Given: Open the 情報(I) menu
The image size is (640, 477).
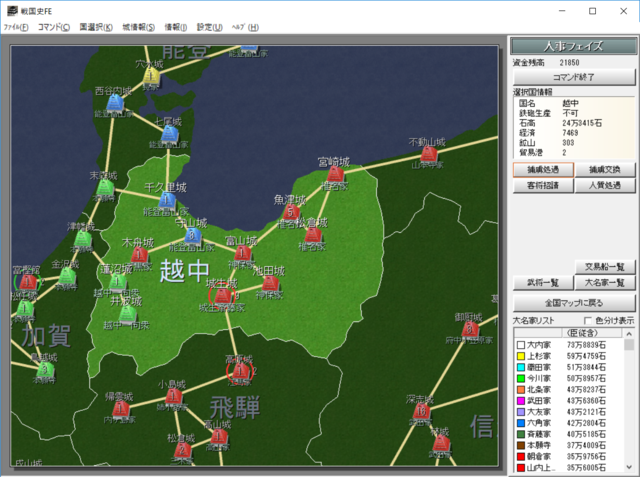Looking at the screenshot, I should click(176, 27).
